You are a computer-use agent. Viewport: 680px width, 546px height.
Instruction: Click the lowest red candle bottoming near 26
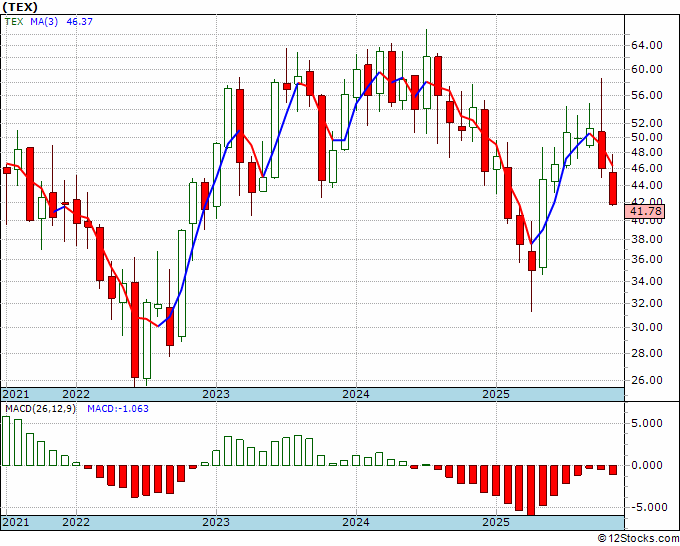[135, 330]
